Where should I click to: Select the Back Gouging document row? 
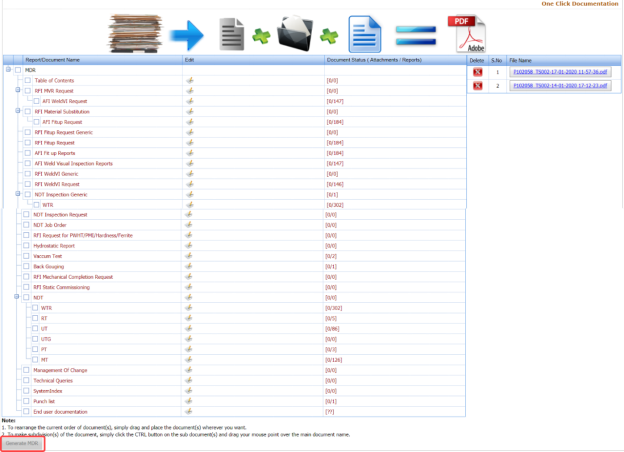(x=49, y=267)
